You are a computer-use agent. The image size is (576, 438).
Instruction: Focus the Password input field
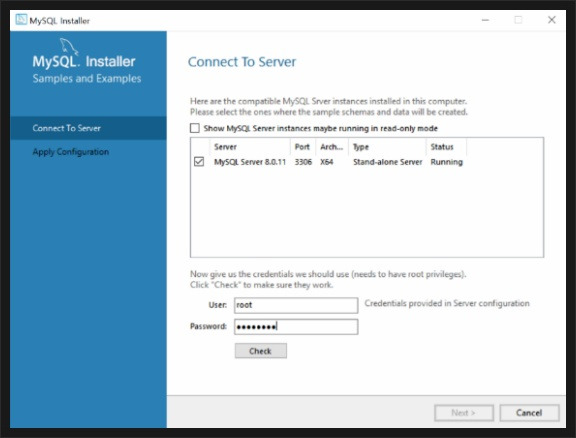tap(296, 327)
